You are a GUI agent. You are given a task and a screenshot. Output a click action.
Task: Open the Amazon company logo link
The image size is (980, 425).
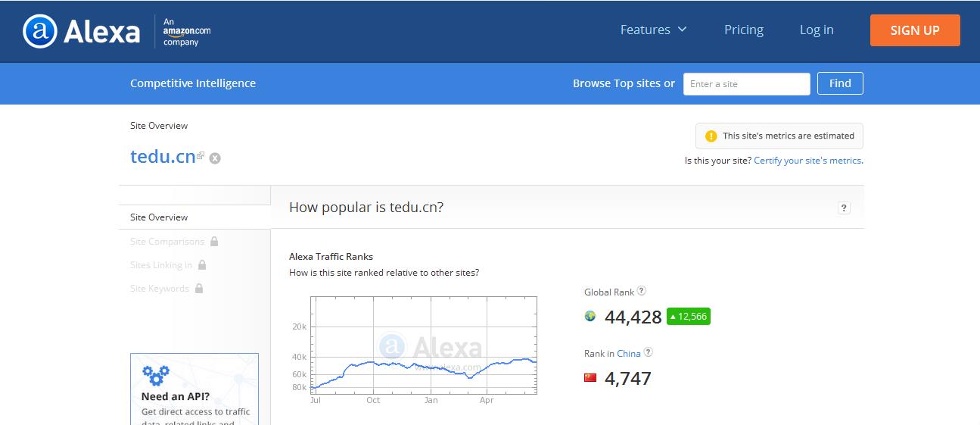(x=186, y=31)
